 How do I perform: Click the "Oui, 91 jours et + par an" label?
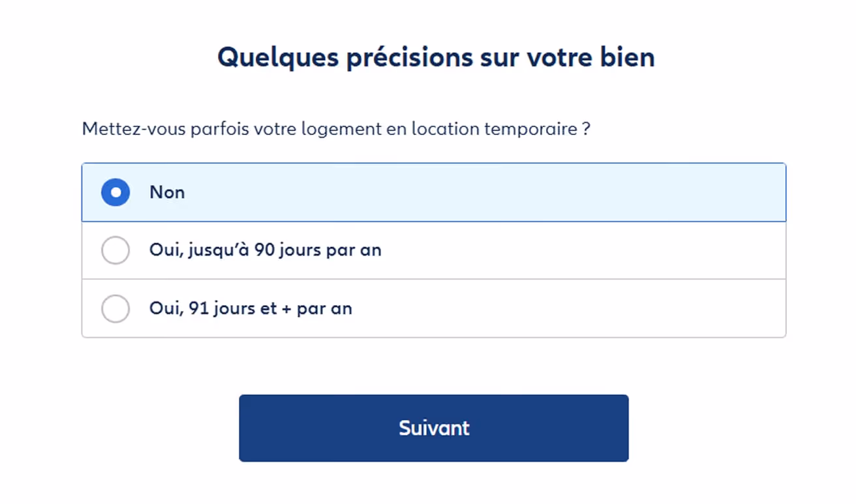(x=251, y=309)
